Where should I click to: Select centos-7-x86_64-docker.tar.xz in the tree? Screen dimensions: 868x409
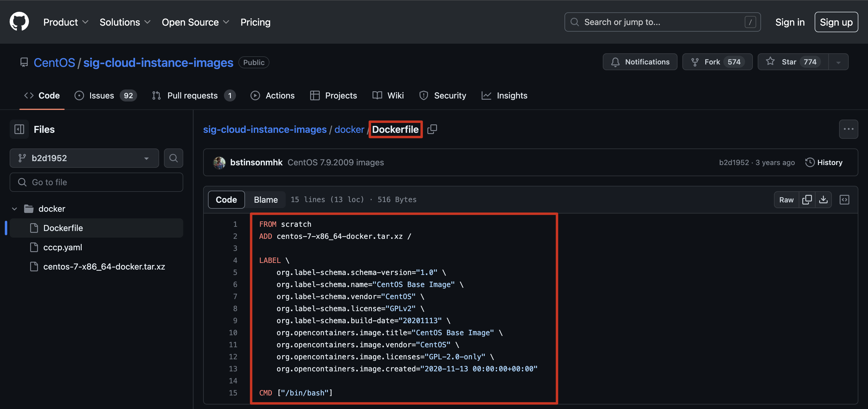coord(96,267)
